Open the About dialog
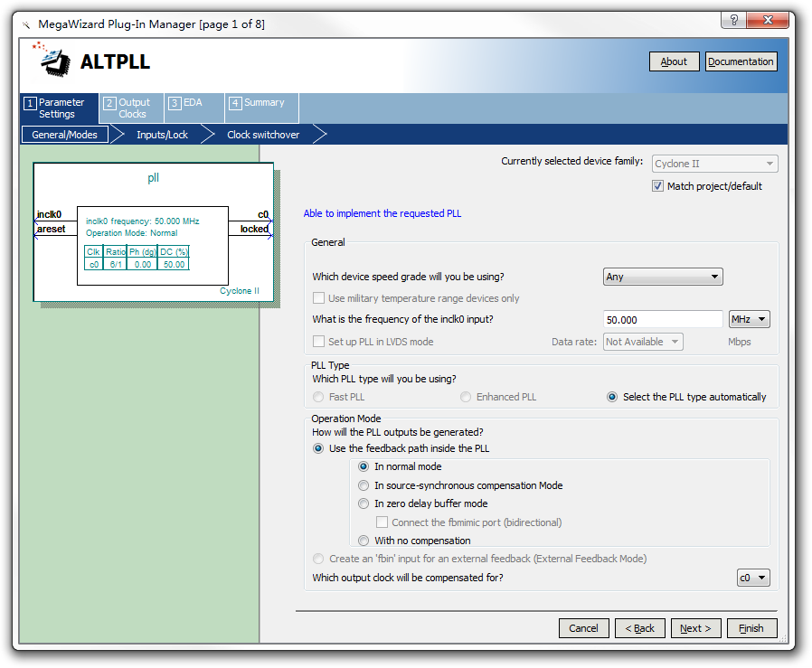The image size is (812, 668). coord(674,61)
